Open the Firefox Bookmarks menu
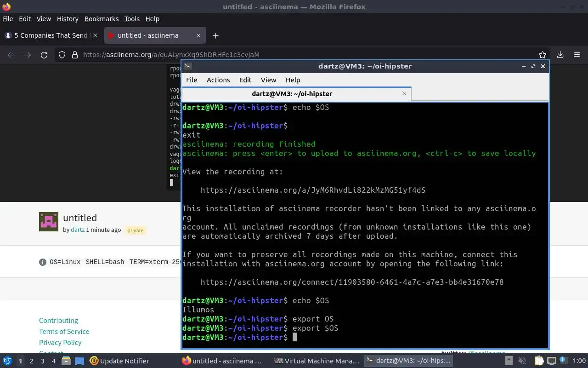The image size is (588, 368). click(x=102, y=19)
